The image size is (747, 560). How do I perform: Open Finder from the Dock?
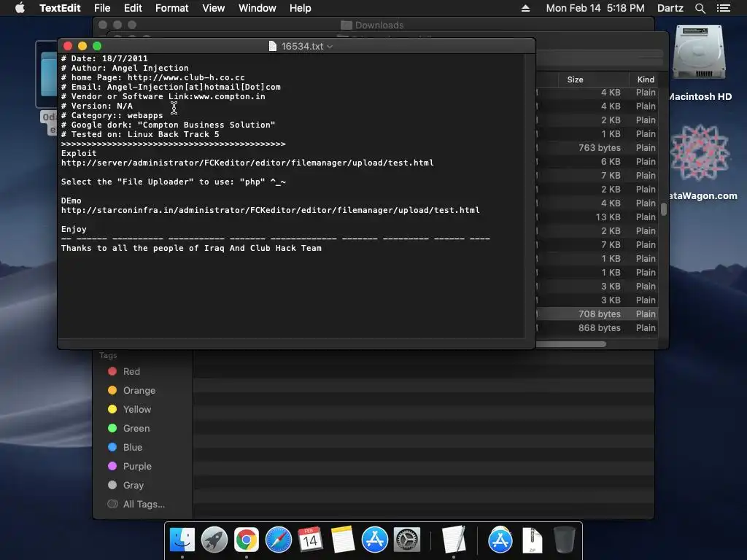click(182, 540)
